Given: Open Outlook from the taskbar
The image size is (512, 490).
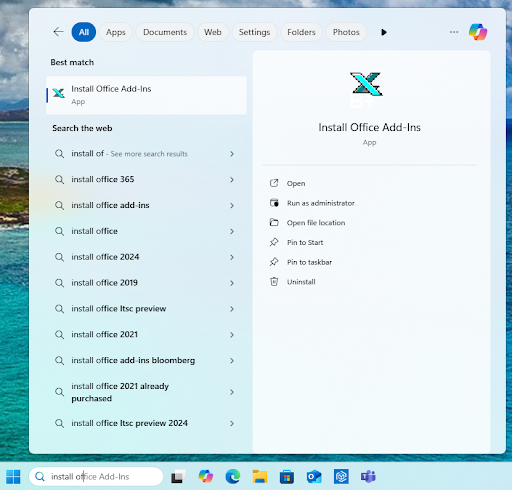Looking at the screenshot, I should click(x=314, y=477).
